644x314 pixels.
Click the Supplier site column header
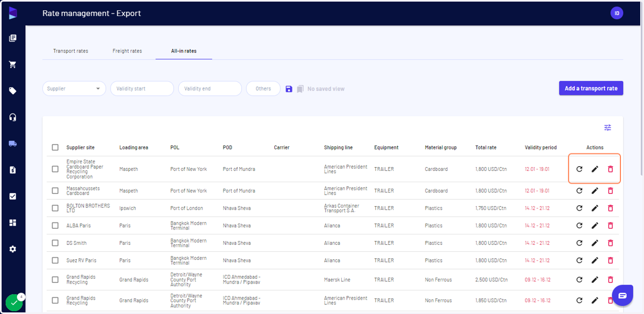click(80, 147)
